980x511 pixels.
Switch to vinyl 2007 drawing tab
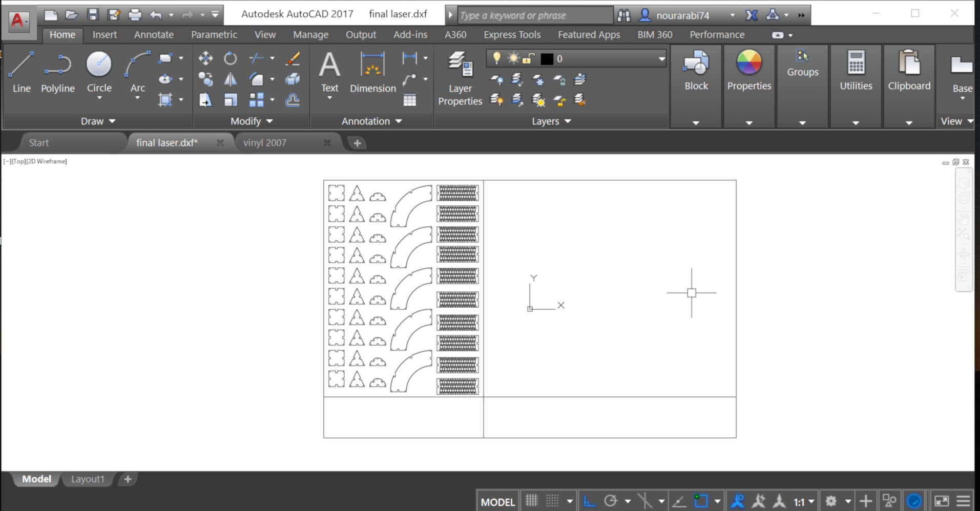click(x=265, y=143)
